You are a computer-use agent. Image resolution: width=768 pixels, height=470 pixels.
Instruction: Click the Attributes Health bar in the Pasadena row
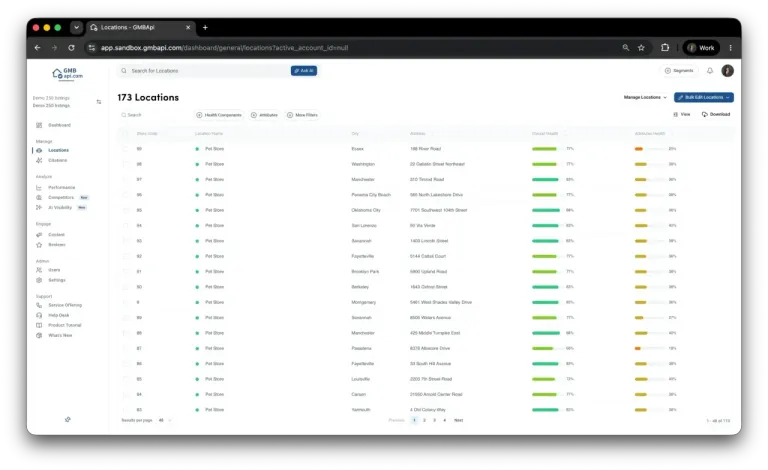(649, 349)
